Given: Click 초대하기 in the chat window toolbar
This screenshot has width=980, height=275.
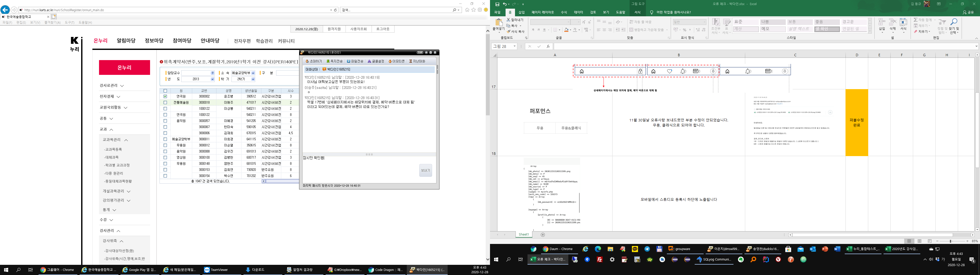Looking at the screenshot, I should tap(313, 61).
